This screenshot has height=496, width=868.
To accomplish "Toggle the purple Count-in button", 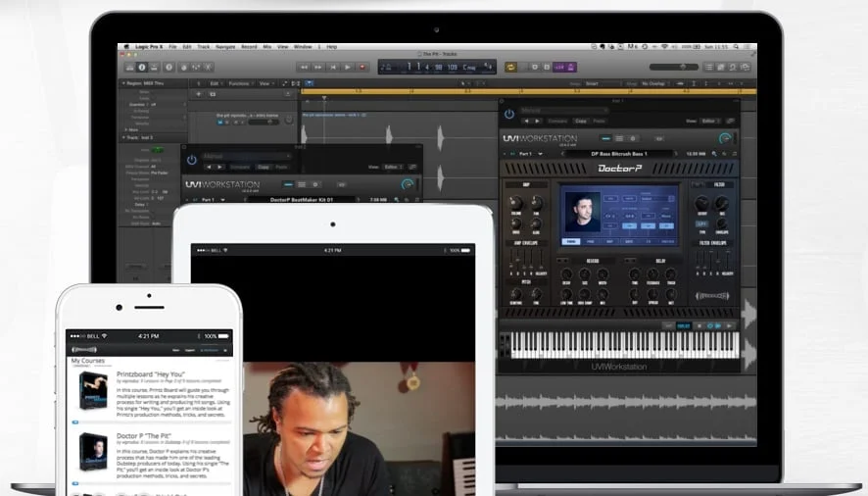I will (559, 67).
